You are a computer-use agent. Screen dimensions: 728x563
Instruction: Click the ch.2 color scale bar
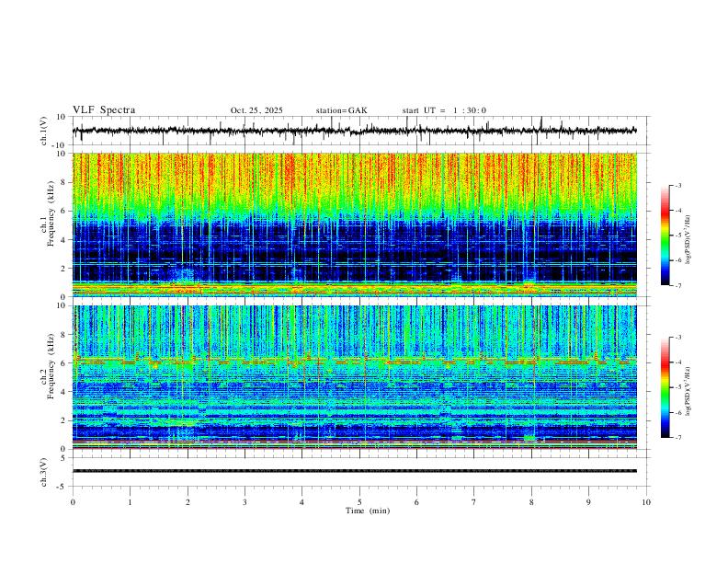coord(665,387)
